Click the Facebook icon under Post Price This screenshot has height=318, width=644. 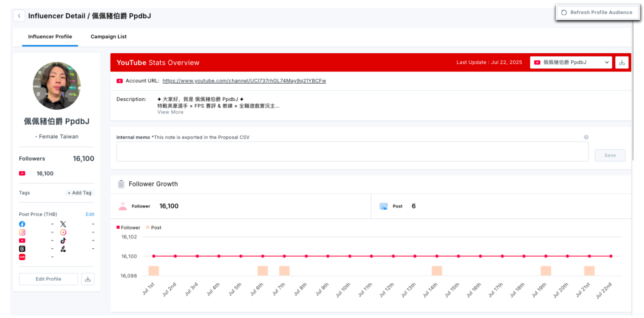22,224
